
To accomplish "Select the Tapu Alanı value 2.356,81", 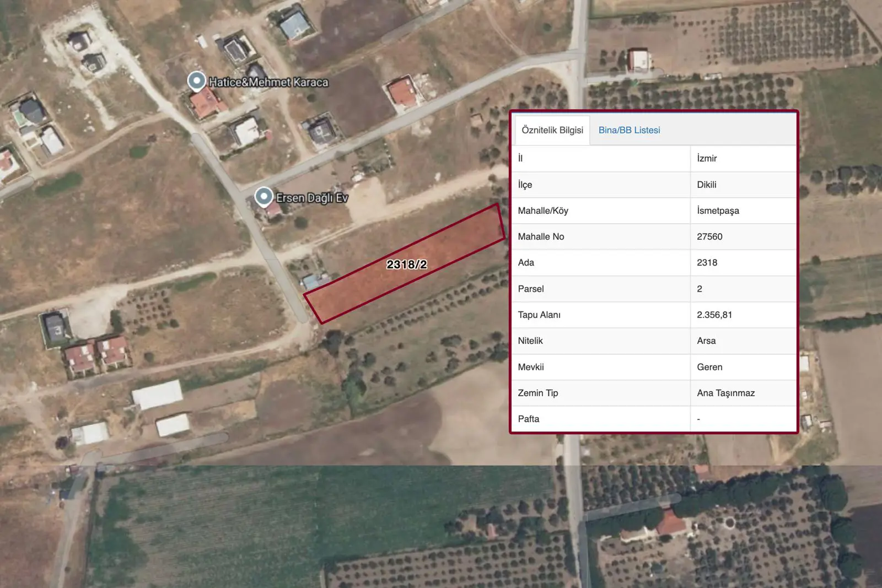I will coord(714,315).
